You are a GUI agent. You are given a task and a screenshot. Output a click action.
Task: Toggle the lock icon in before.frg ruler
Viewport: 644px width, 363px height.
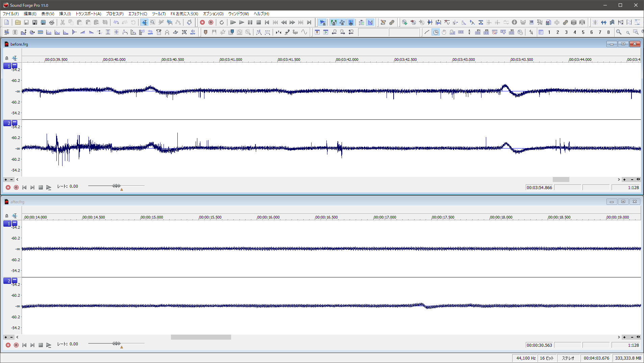click(7, 58)
